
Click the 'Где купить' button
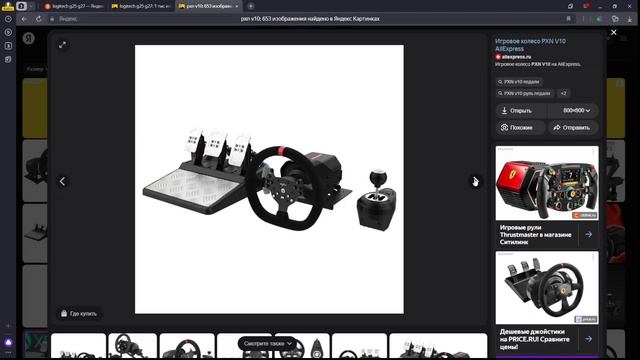point(79,313)
